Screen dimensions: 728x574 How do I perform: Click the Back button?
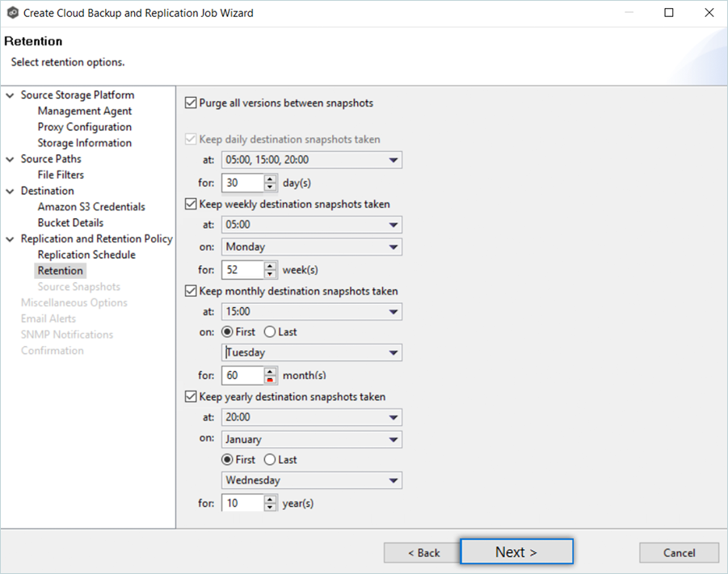pyautogui.click(x=423, y=553)
